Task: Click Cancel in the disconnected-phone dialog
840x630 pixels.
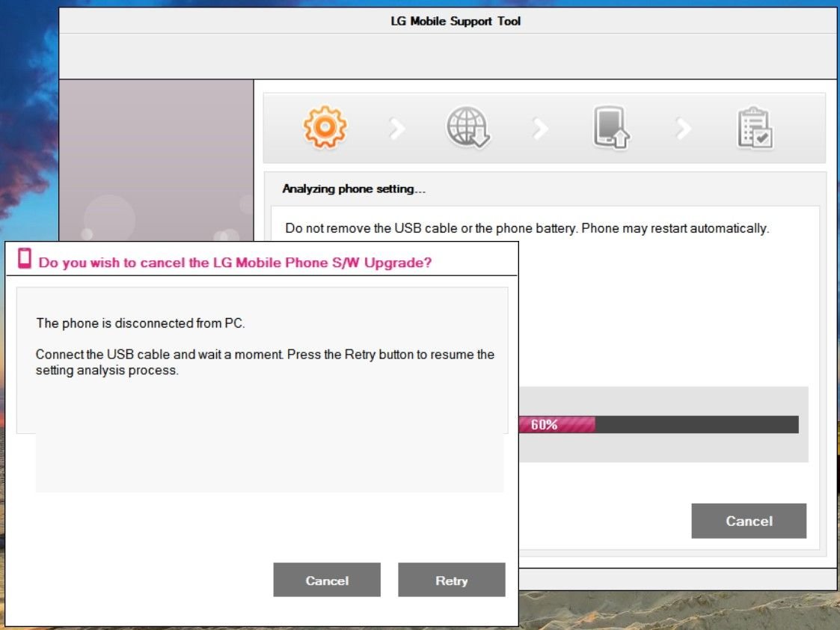Action: [x=327, y=580]
